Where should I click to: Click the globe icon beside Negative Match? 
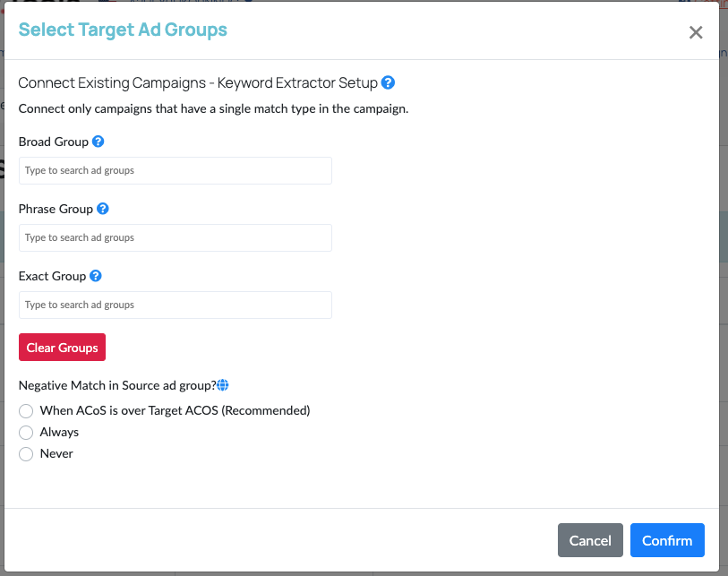click(x=223, y=385)
